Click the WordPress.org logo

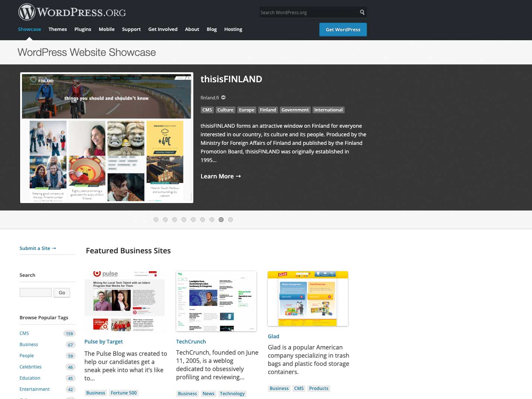(72, 12)
